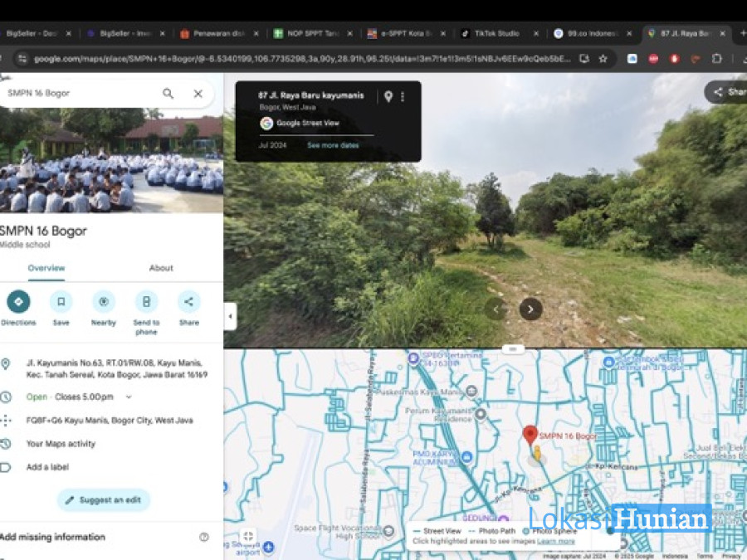This screenshot has width=747, height=560.
Task: Click the Puskesmas Kayu Manis map marker
Action: 471,392
